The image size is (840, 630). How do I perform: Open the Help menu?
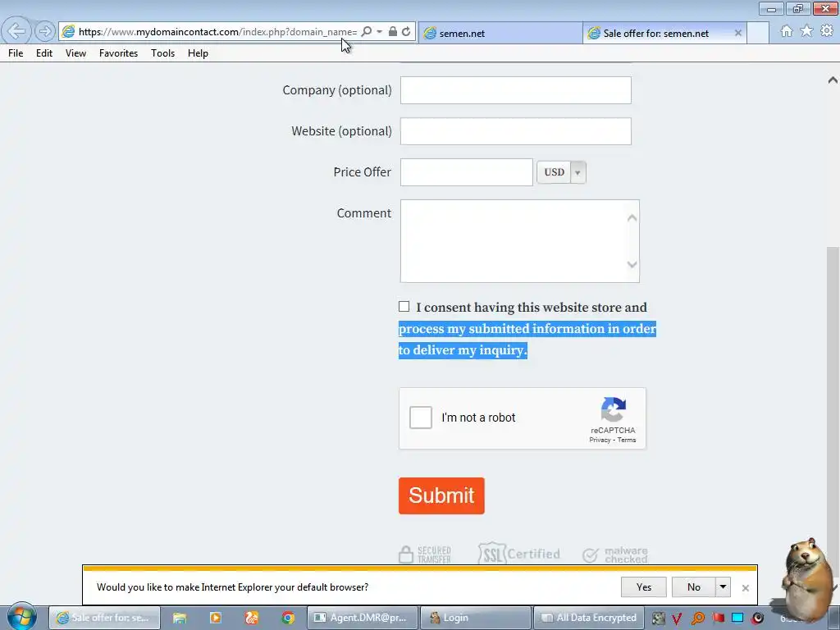[198, 53]
